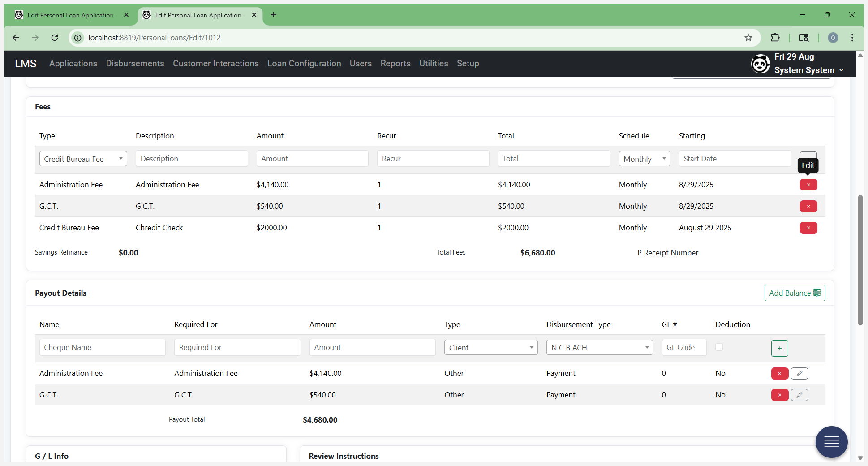Open the browser extensions icon

(775, 38)
